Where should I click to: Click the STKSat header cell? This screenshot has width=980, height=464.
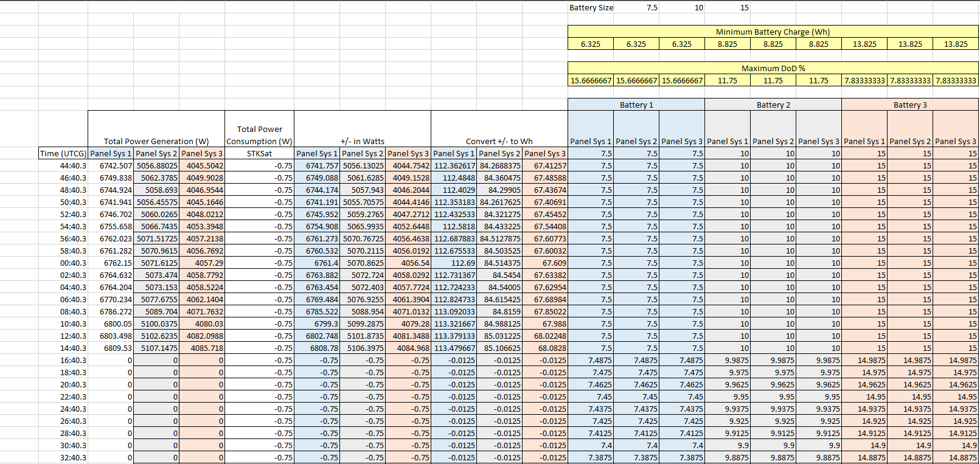tap(259, 153)
